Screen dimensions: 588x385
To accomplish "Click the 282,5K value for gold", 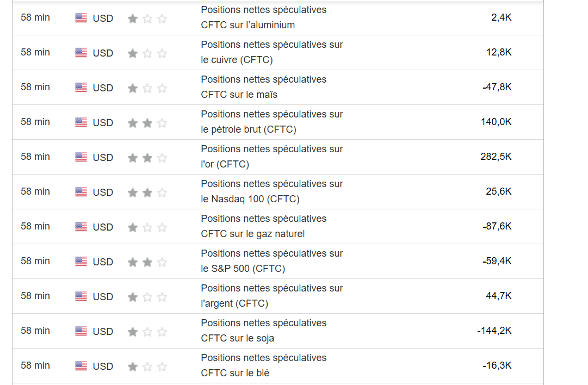I will coord(496,157).
